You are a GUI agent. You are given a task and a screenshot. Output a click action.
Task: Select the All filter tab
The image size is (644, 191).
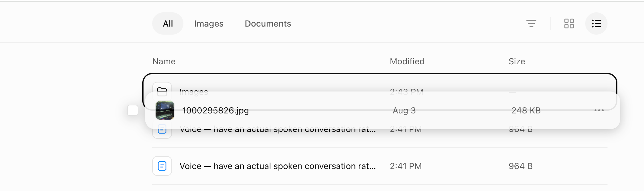[168, 23]
